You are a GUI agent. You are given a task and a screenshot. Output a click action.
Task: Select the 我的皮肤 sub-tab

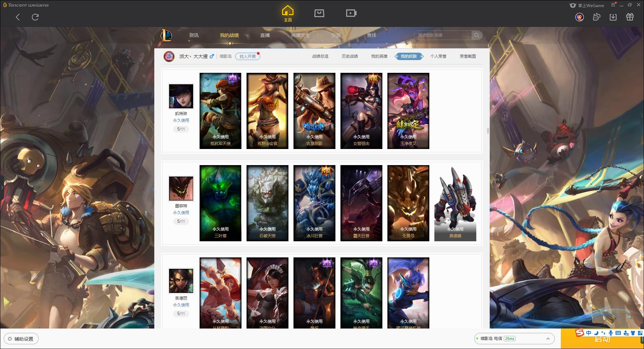click(x=409, y=56)
